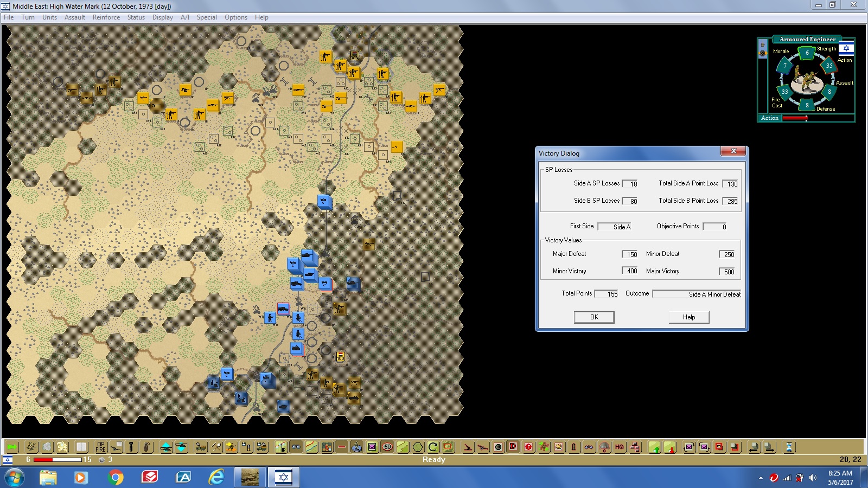This screenshot has width=868, height=488.
Task: Click the helicopter with down arrow icon
Action: pos(181,447)
